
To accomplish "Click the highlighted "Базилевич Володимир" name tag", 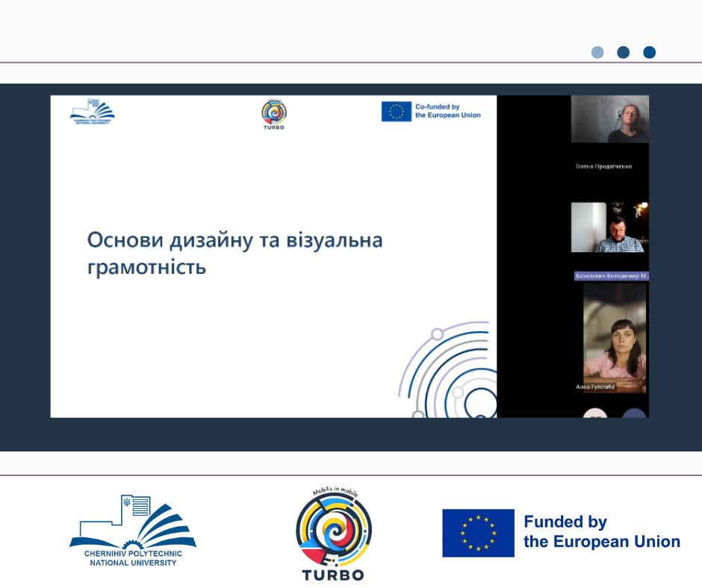I will click(612, 276).
